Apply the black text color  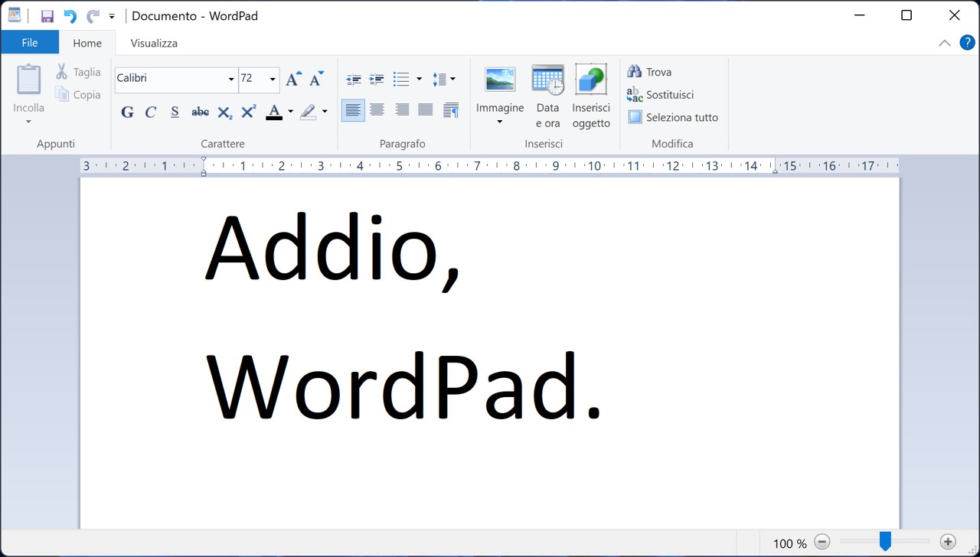click(274, 112)
